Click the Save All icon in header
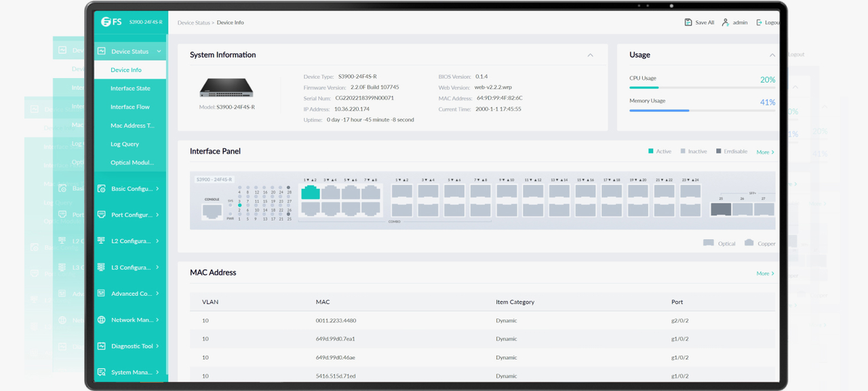The image size is (868, 391). coord(688,22)
